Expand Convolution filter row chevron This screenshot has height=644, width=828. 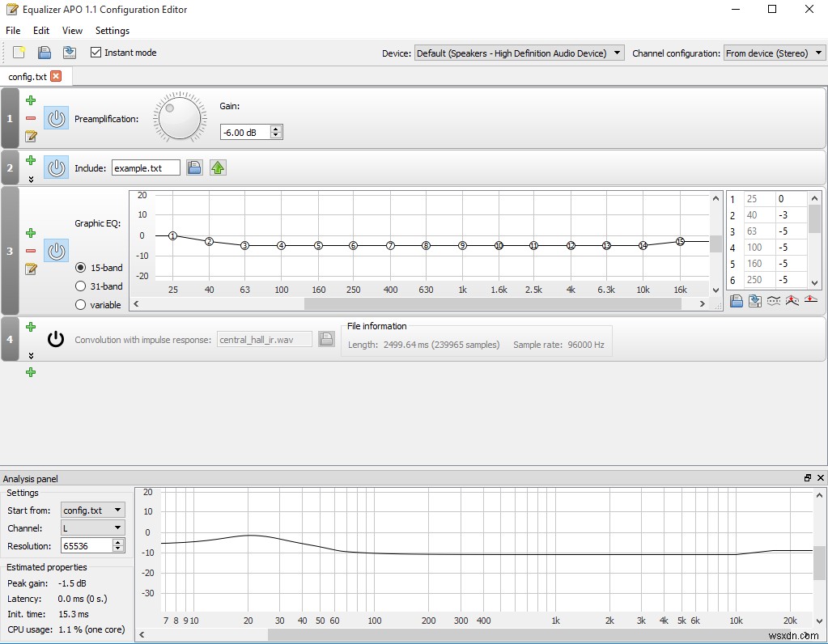31,355
